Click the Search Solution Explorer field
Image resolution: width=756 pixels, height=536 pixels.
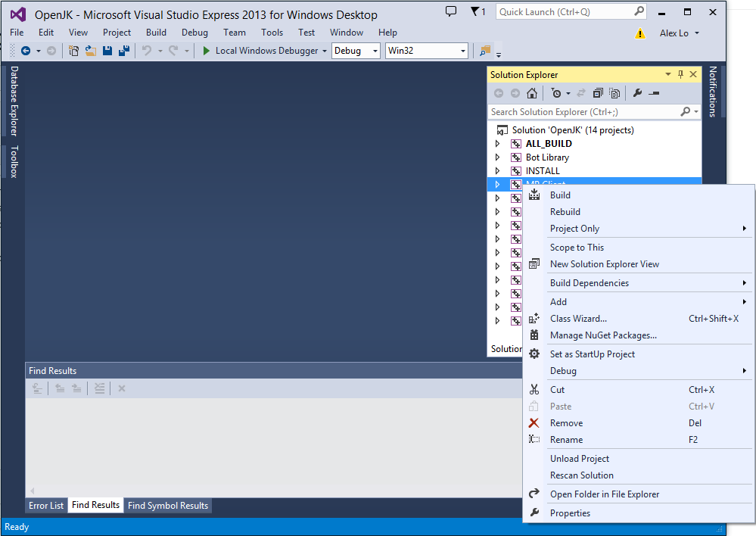click(x=583, y=111)
